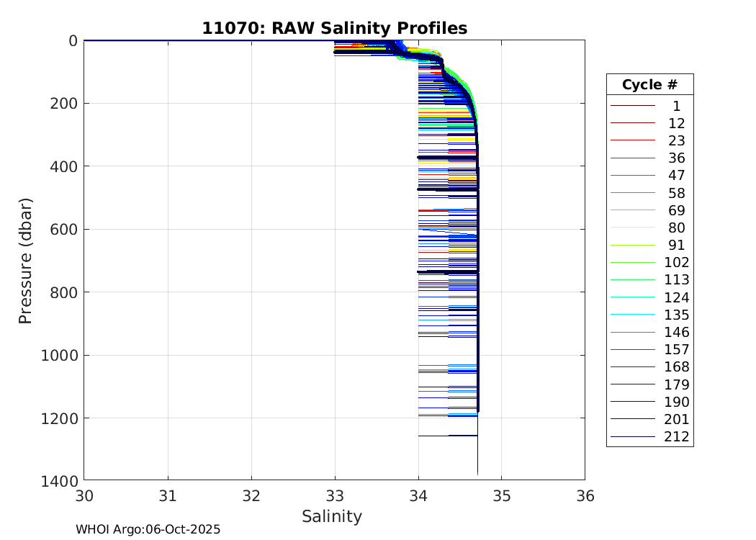Choose the cyan Cycle 124 legend line
This screenshot has height=540, width=756.
(632, 297)
